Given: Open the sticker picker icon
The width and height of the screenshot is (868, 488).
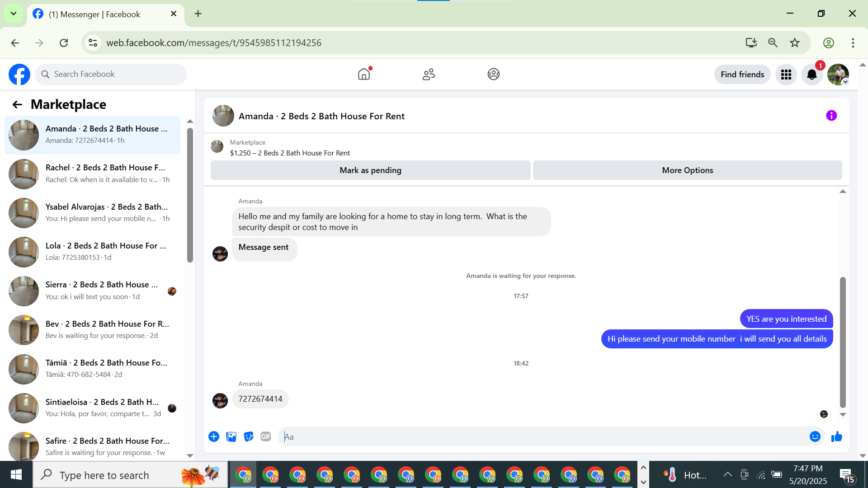Looking at the screenshot, I should click(x=248, y=436).
